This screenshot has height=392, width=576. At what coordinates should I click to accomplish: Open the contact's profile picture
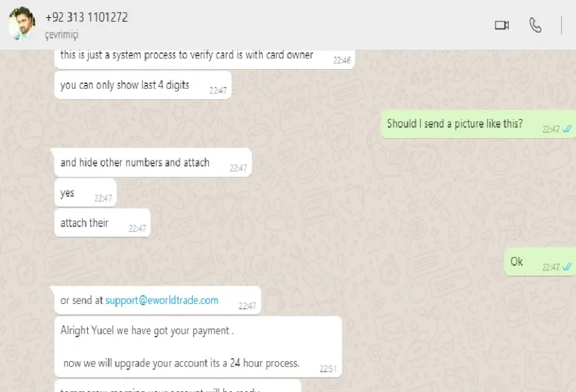coord(22,24)
